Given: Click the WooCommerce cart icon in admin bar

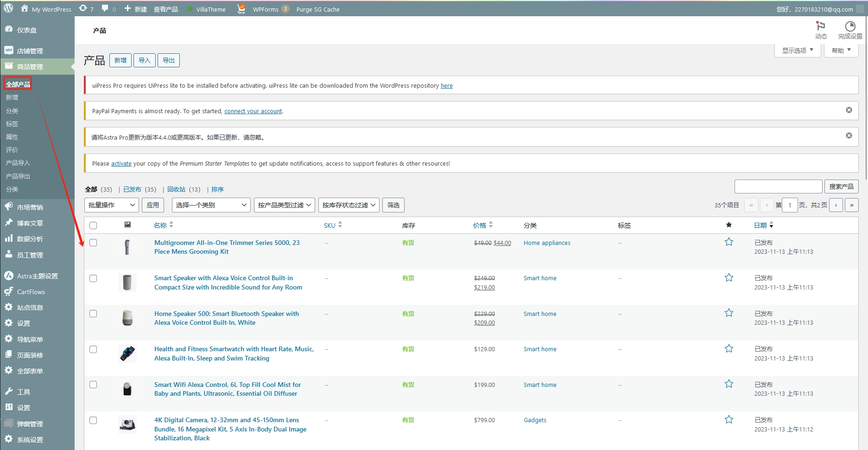Looking at the screenshot, I should [x=241, y=9].
